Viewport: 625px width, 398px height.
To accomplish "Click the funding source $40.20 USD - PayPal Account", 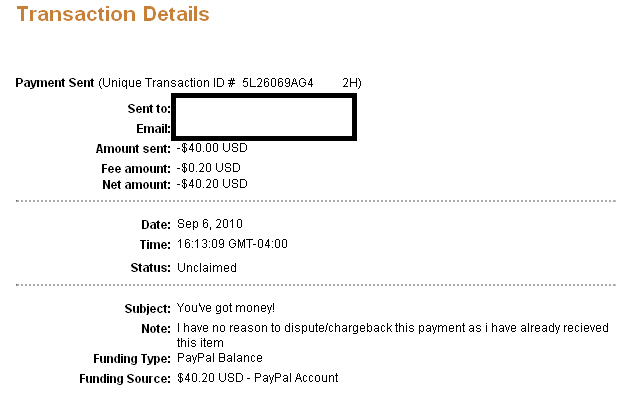I will 257,378.
